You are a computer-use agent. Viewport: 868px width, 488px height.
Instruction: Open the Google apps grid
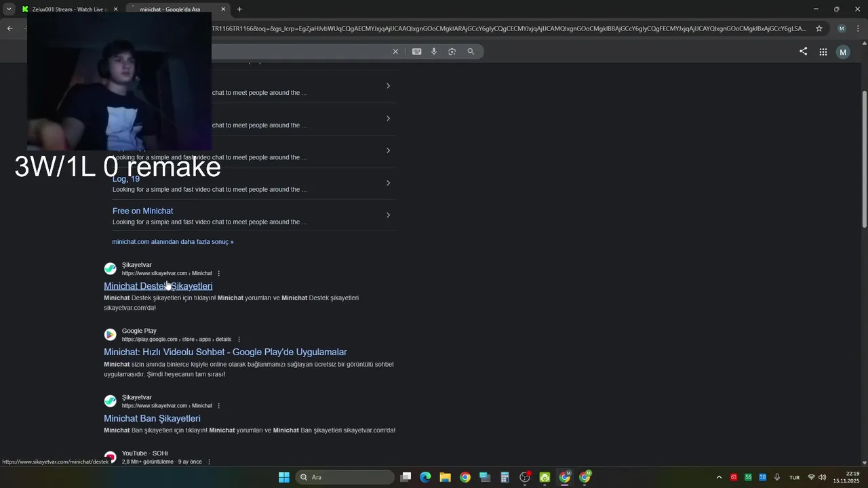coord(823,52)
